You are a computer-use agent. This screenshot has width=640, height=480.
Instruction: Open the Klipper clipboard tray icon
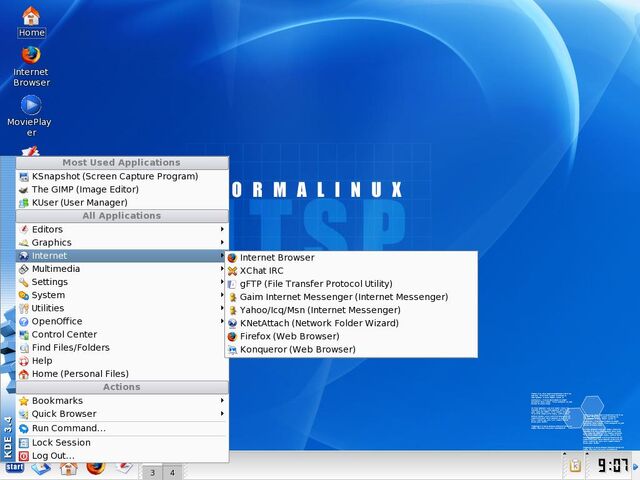[x=575, y=465]
